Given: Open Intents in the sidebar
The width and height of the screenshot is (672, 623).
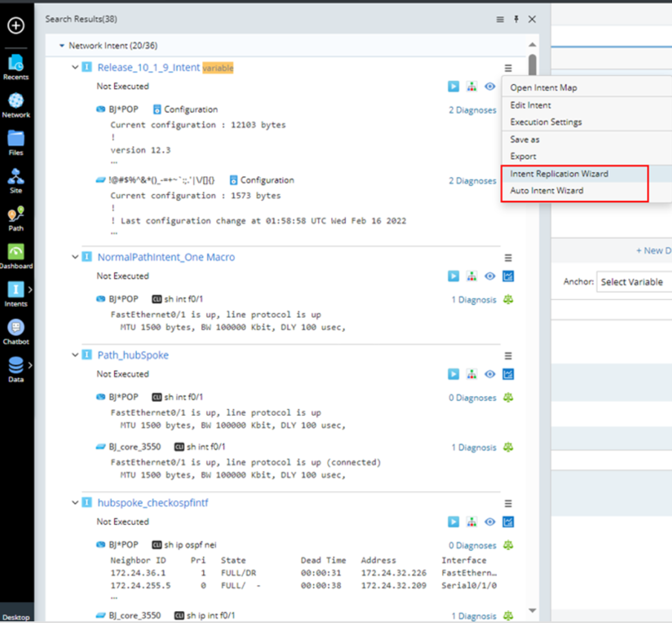Looking at the screenshot, I should pos(16,294).
